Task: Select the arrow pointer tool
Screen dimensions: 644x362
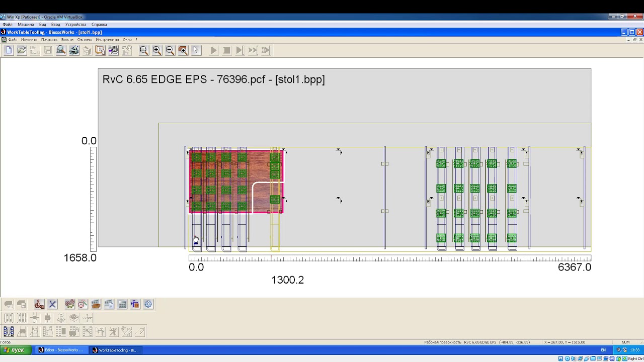Action: point(196,50)
